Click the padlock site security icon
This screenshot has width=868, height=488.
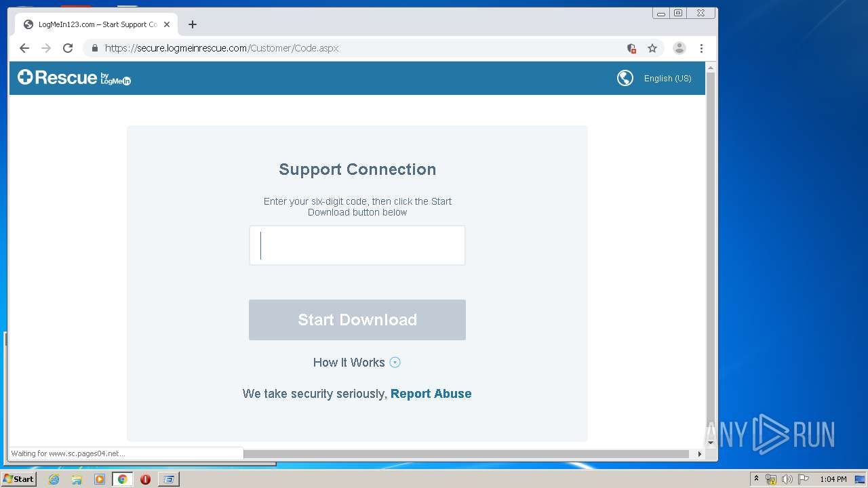tap(94, 48)
